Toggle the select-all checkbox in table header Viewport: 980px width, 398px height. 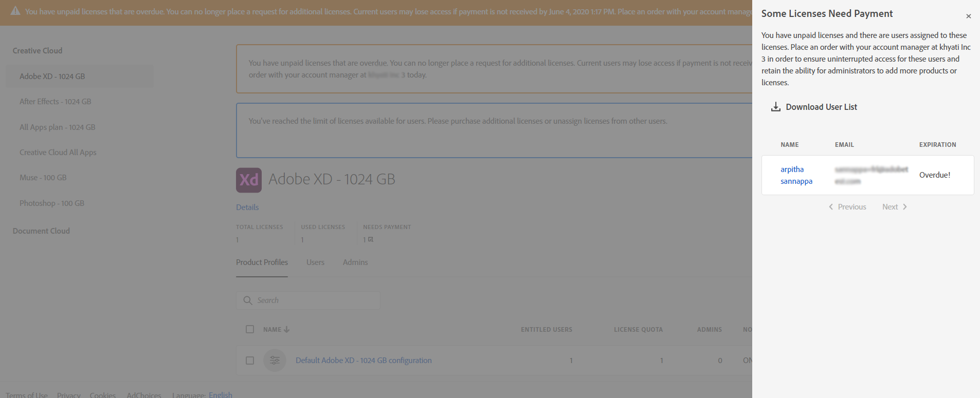(x=250, y=329)
